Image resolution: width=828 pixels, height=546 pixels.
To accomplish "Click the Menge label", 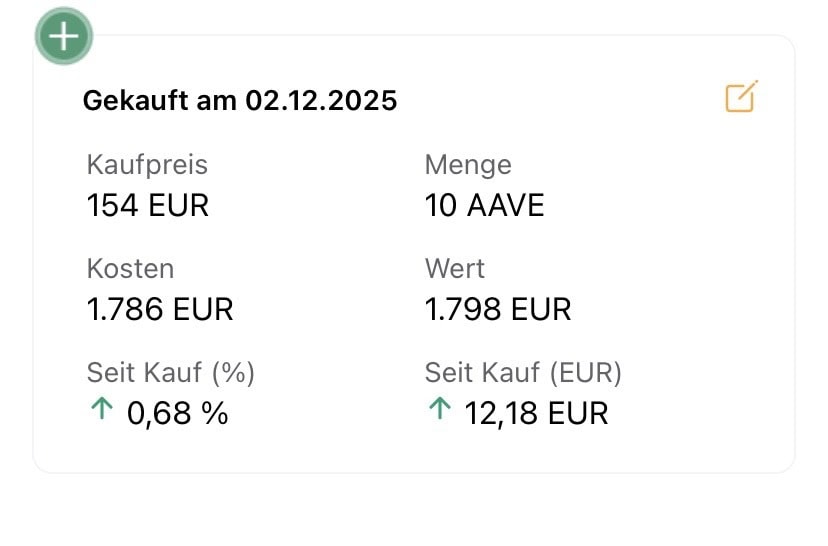I will pyautogui.click(x=467, y=164).
